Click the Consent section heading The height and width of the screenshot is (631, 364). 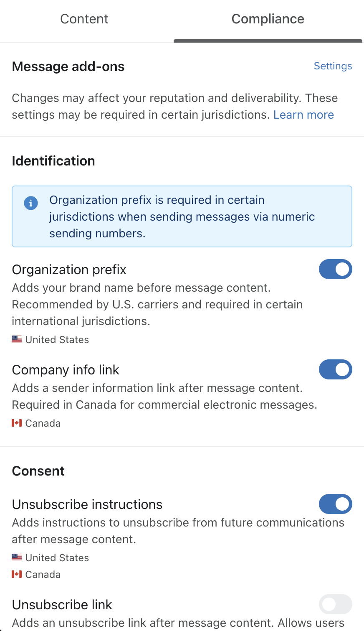[x=38, y=471]
